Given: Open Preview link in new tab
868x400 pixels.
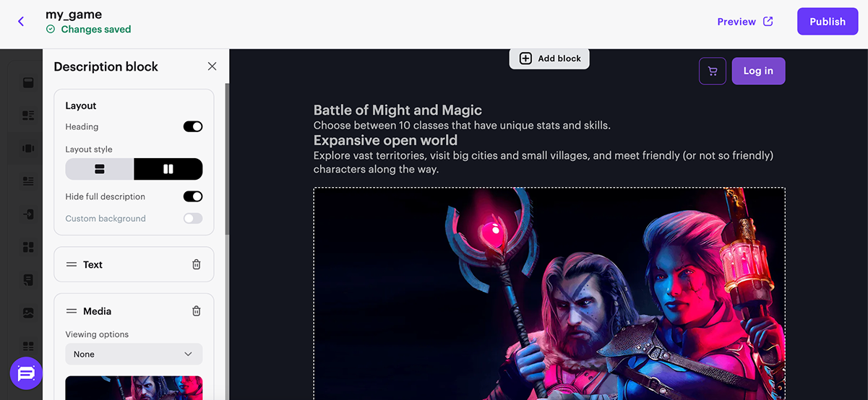Looking at the screenshot, I should (745, 22).
